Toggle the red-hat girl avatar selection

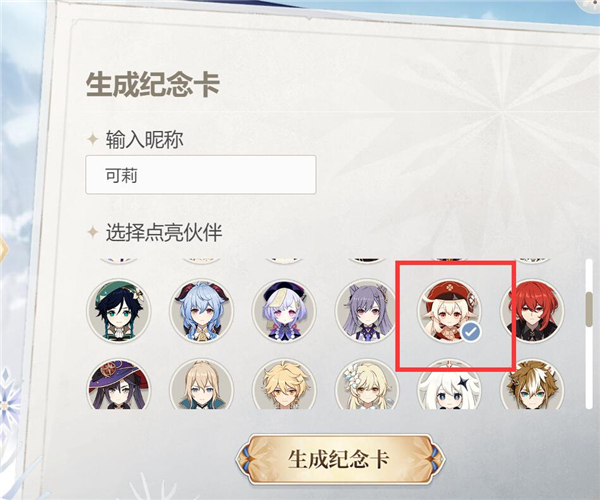(450, 311)
